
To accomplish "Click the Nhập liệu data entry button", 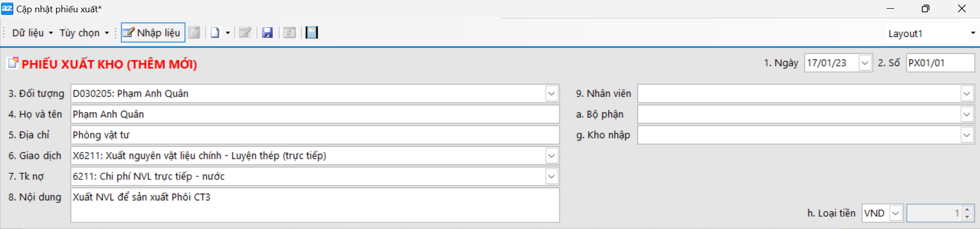I will [153, 33].
